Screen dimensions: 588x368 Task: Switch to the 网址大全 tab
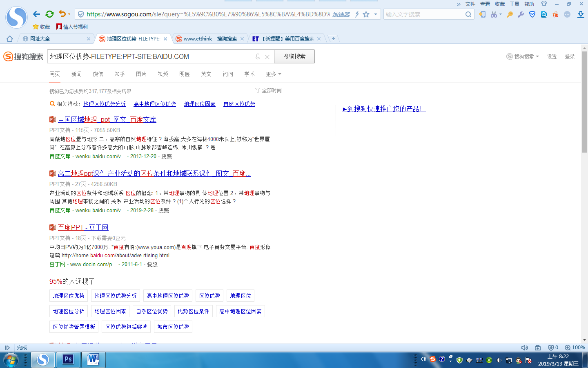click(x=56, y=39)
